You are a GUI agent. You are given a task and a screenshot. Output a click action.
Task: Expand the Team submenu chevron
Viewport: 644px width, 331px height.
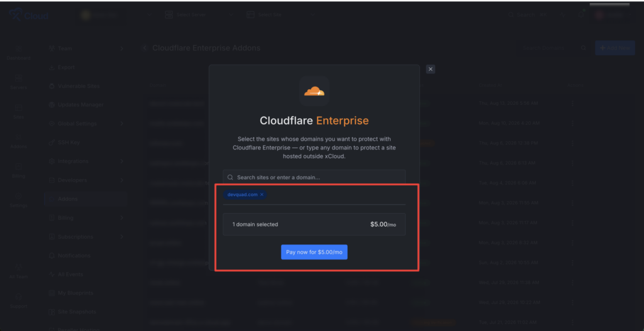121,48
